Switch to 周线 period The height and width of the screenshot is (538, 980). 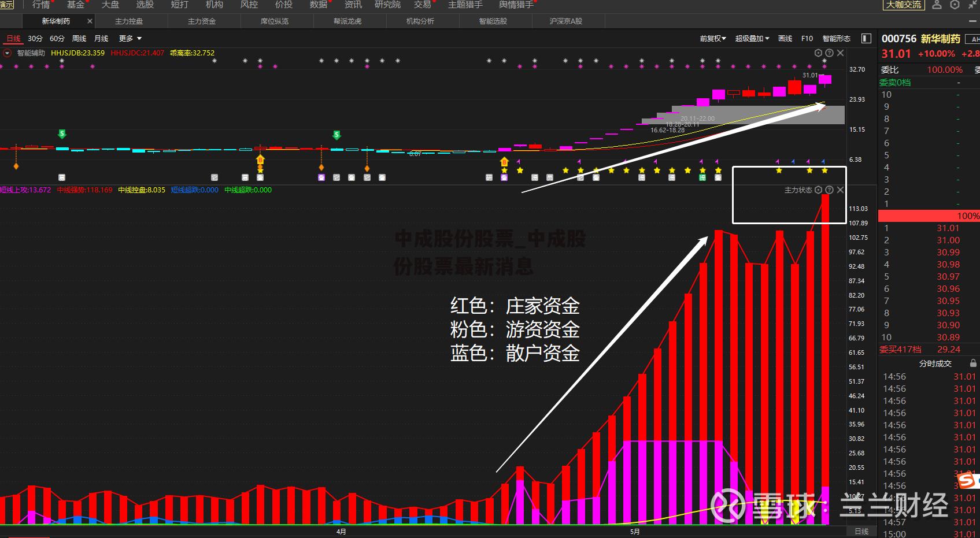point(79,38)
